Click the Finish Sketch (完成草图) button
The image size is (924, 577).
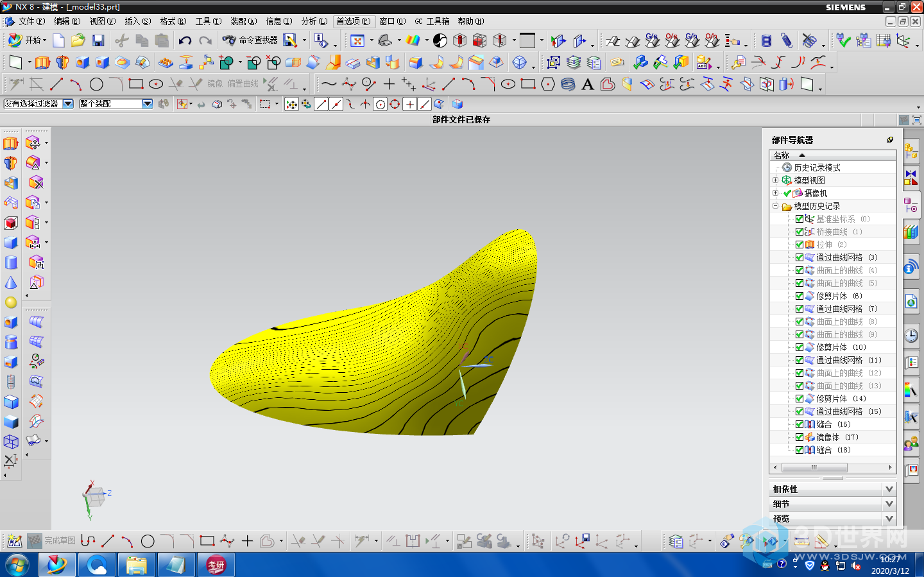(53, 541)
